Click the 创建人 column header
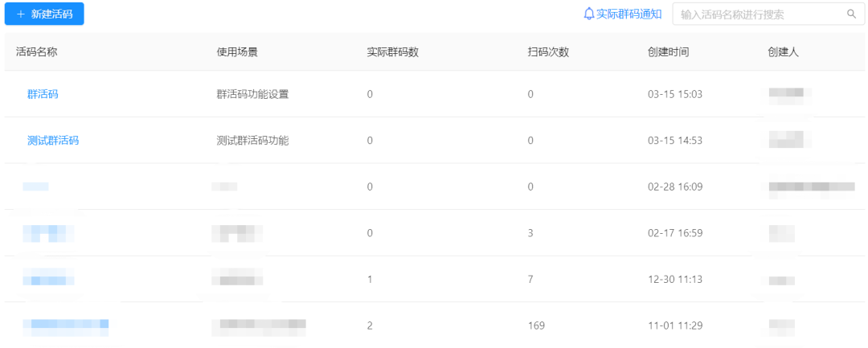 click(783, 52)
